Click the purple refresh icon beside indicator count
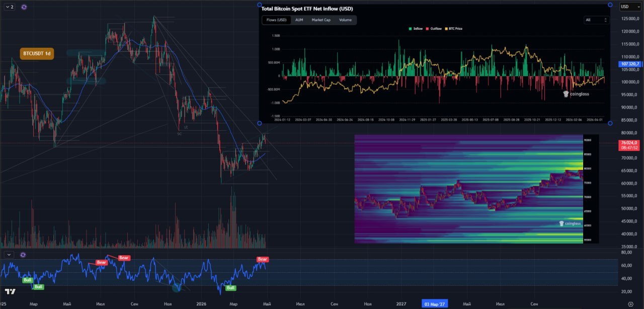This screenshot has height=309, width=644. (x=24, y=7)
